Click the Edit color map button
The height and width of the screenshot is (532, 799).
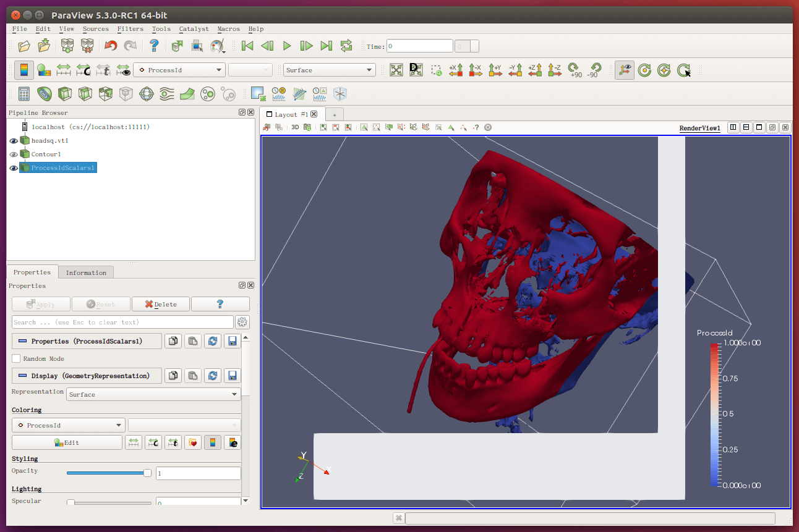click(x=67, y=442)
